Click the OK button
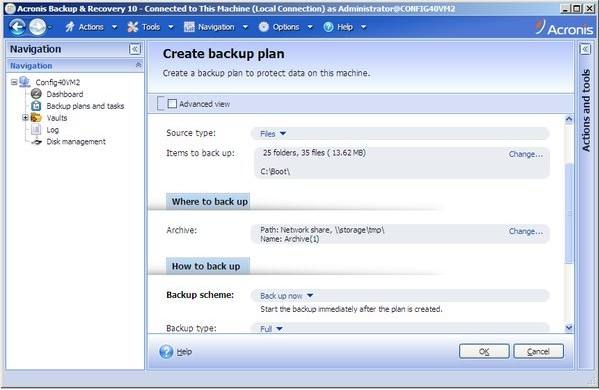 (x=484, y=351)
